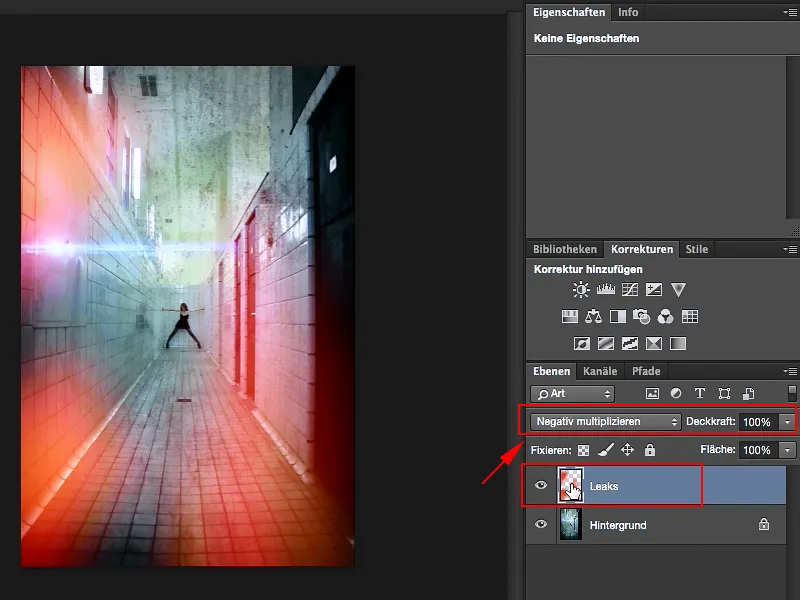Select the Ebenen tab
The height and width of the screenshot is (600, 800).
click(x=552, y=371)
